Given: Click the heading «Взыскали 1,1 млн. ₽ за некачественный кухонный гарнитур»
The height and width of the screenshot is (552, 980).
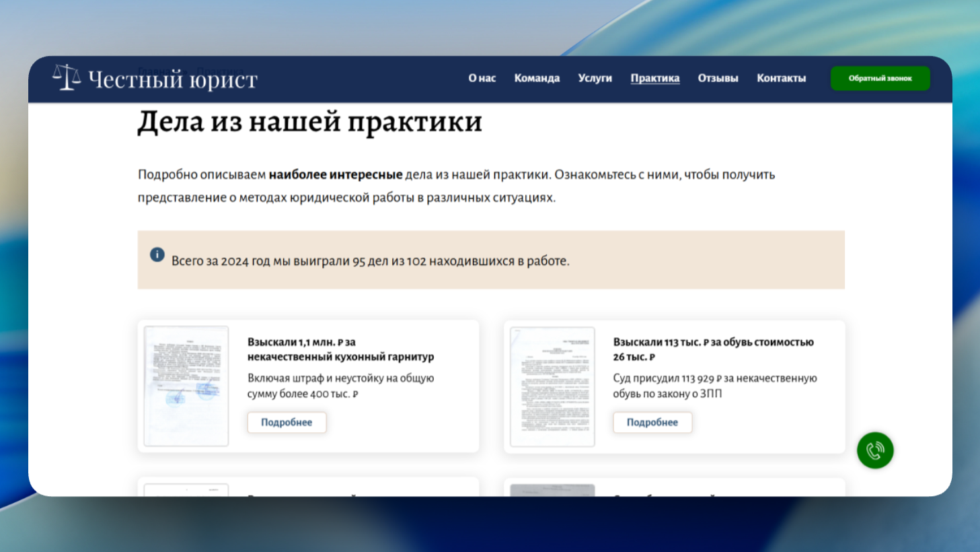Looking at the screenshot, I should [340, 349].
